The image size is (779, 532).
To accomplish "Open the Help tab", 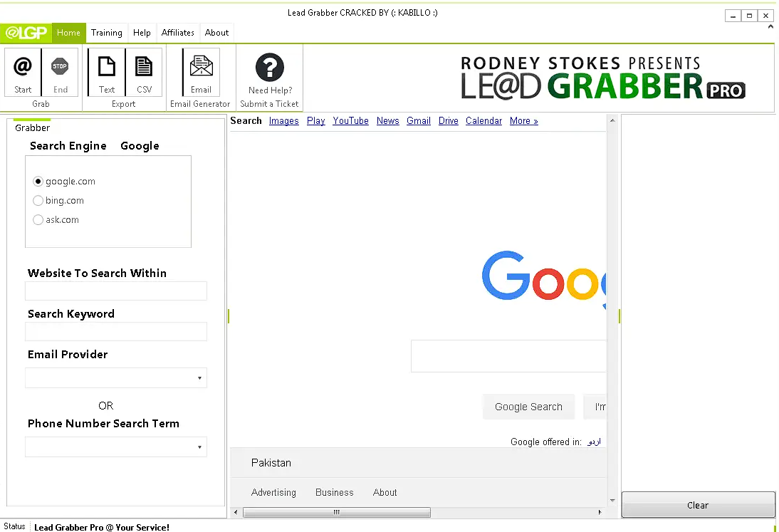I will tap(142, 33).
